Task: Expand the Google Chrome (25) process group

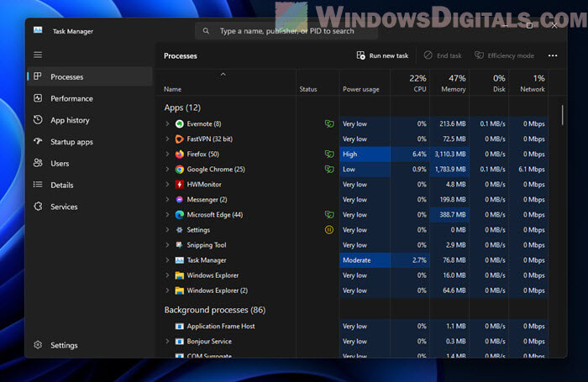Action: [x=168, y=170]
